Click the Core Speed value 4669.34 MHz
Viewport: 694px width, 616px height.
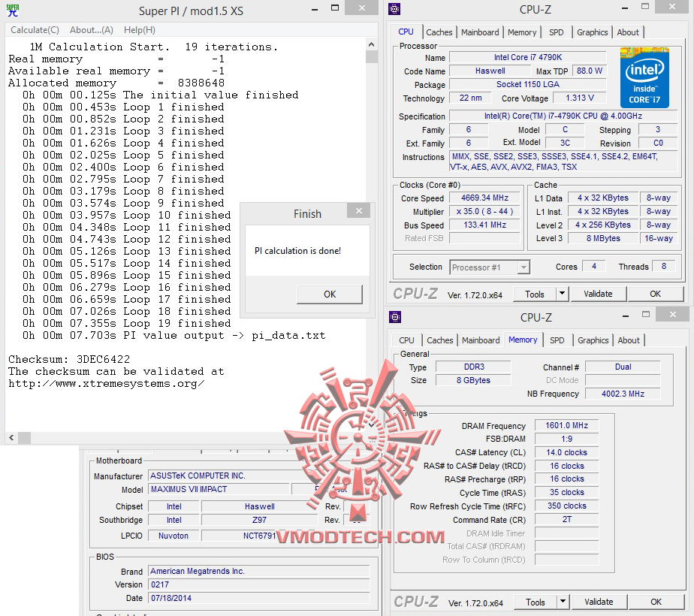(x=484, y=198)
